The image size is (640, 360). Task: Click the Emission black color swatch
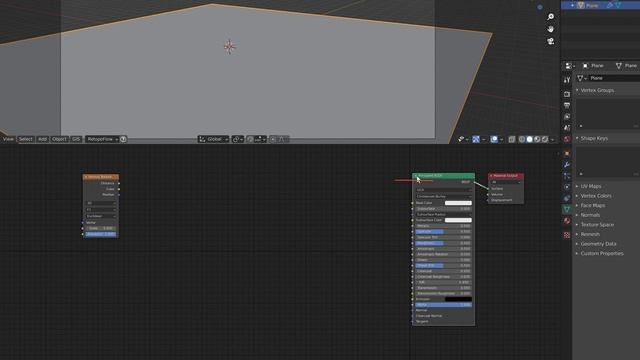458,299
